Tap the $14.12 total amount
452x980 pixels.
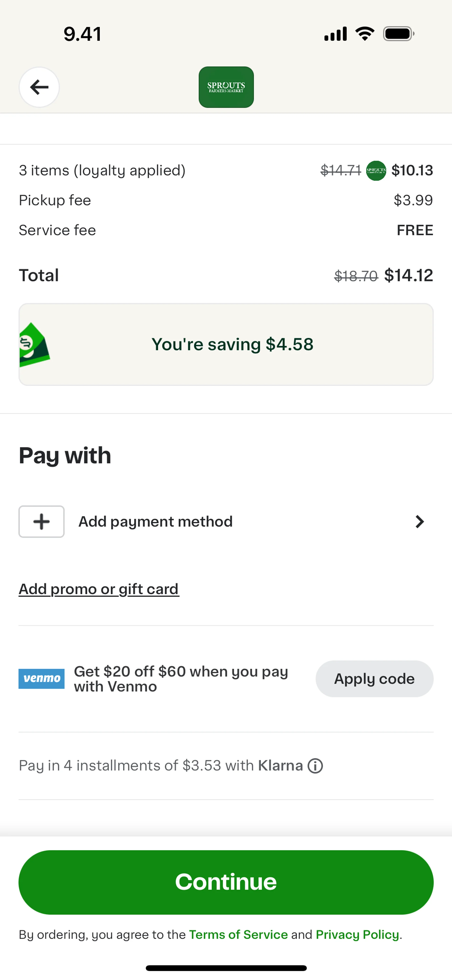(409, 275)
